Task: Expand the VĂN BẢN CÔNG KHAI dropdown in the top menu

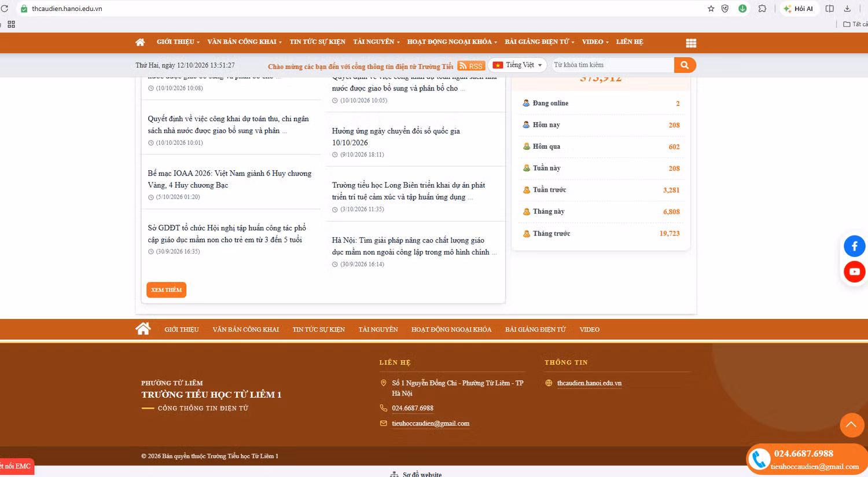Action: tap(244, 42)
